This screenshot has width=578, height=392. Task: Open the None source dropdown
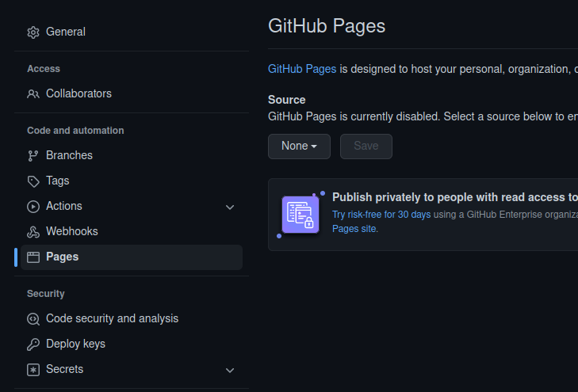click(x=299, y=147)
